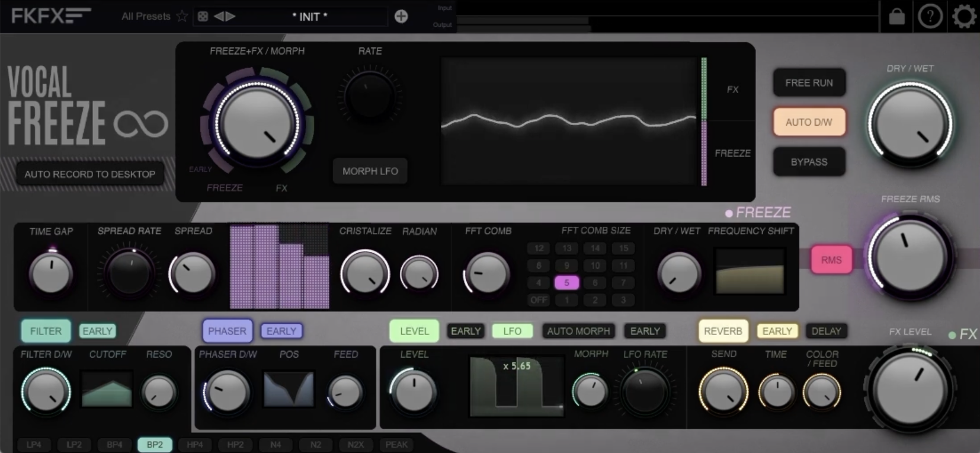Click the FREEZE+FX / MORPH knob
The width and height of the screenshot is (980, 453).
pos(257,124)
